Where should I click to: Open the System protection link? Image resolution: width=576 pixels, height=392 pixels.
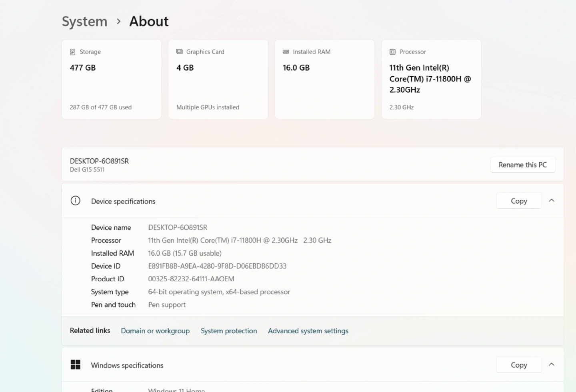229,331
